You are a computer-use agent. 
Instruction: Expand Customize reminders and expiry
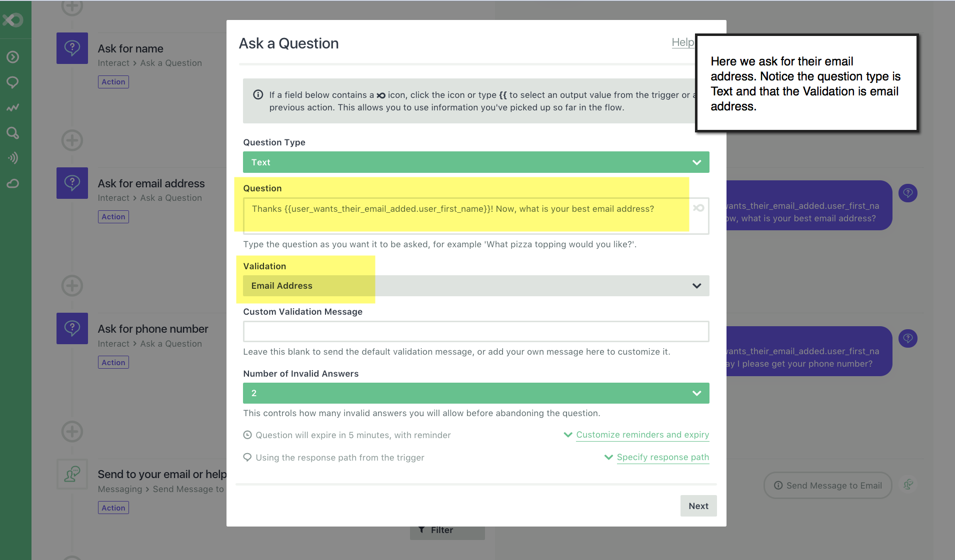[642, 435]
